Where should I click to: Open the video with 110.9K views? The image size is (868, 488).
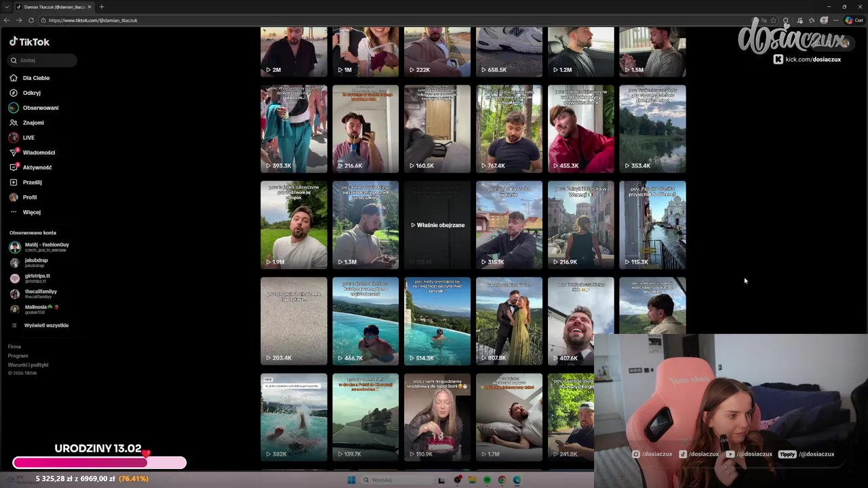(437, 418)
